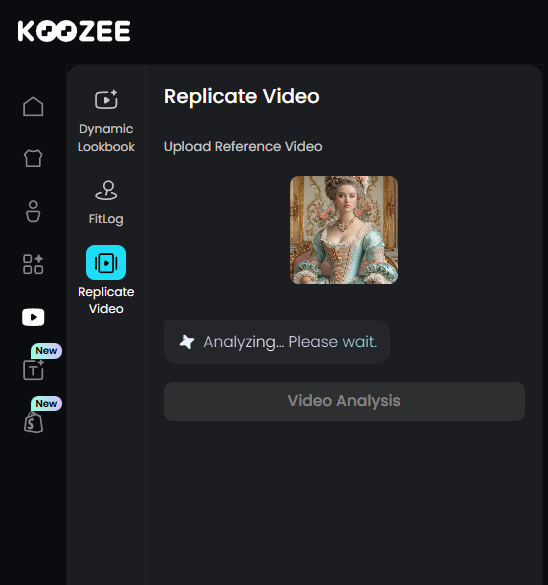Click the uploaded reference video thumbnail
This screenshot has width=548, height=585.
click(x=344, y=230)
